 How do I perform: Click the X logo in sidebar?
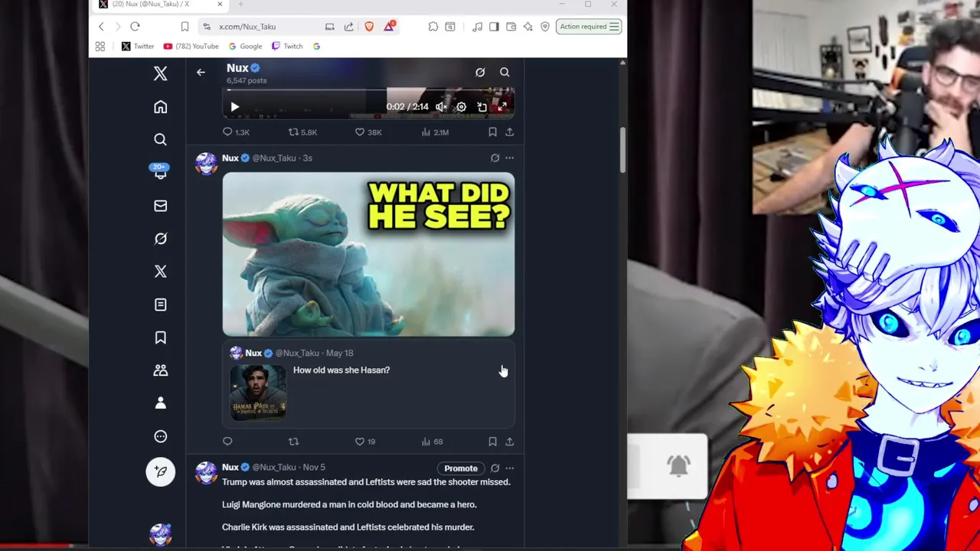tap(160, 73)
